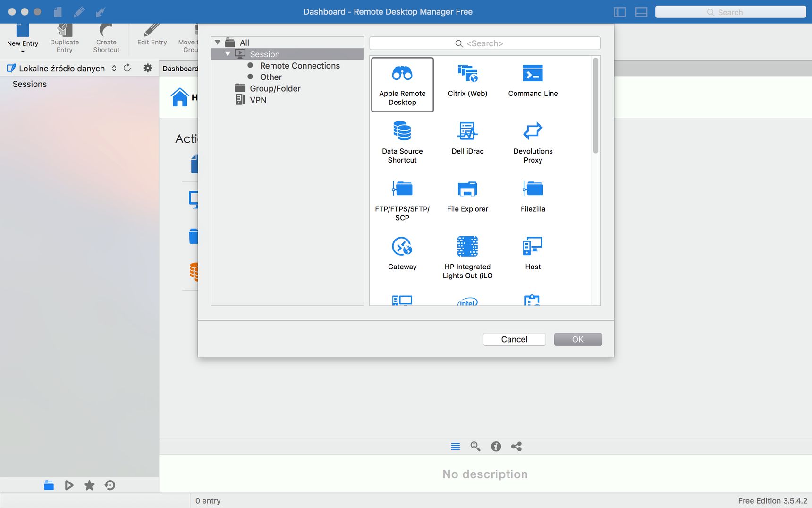The height and width of the screenshot is (508, 812).
Task: Select Other in the tree
Action: tap(271, 77)
